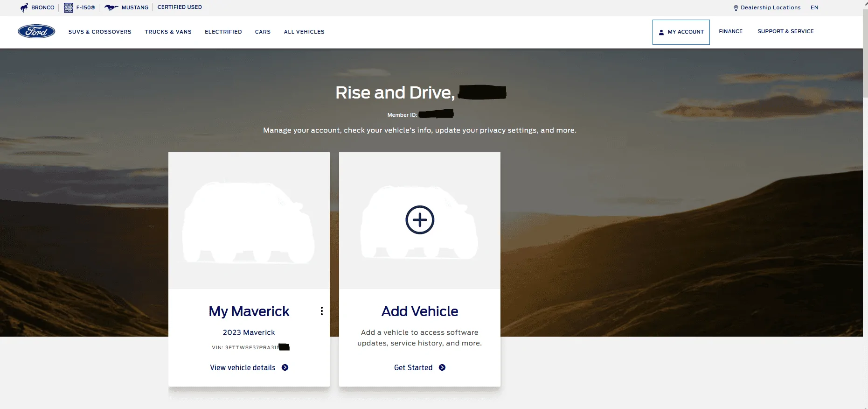Open the My Maverick three-dot options menu
The width and height of the screenshot is (868, 409).
[322, 311]
